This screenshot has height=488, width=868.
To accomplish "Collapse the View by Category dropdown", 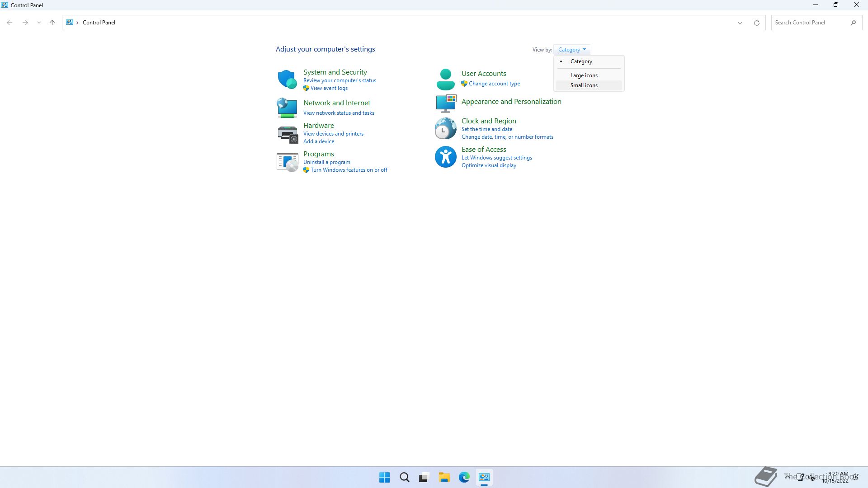I will point(572,50).
